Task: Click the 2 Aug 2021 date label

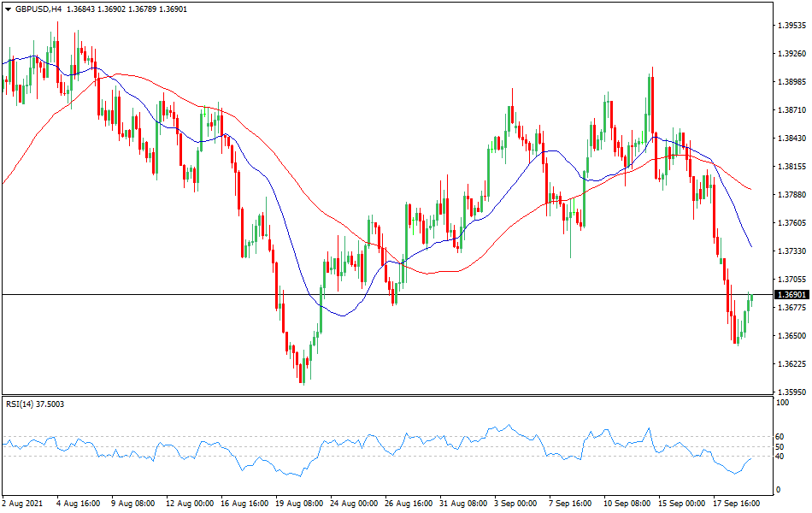Action: (23, 504)
